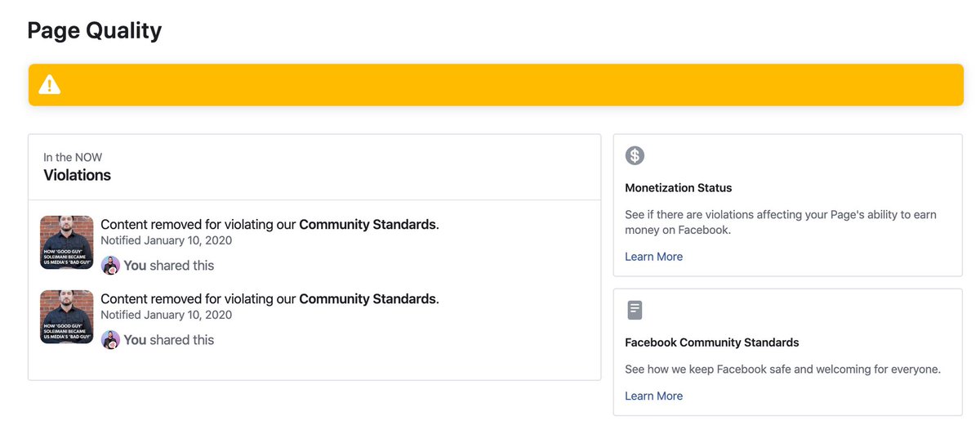
Task: Click the warning triangle icon in yellow banner
Action: click(x=50, y=84)
